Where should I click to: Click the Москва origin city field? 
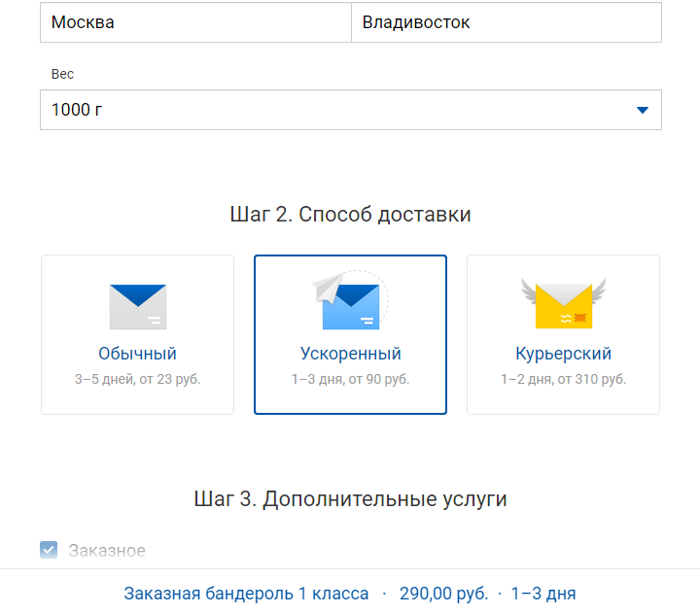coord(195,22)
